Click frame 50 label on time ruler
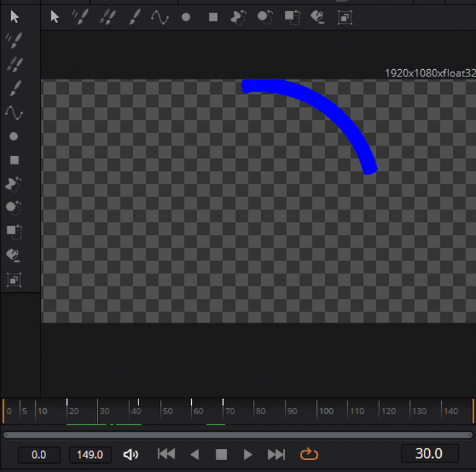Image resolution: width=476 pixels, height=472 pixels. click(167, 411)
